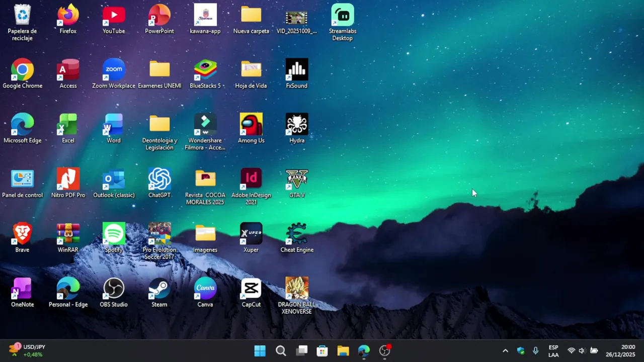Select the Word shortcut

[x=114, y=129]
